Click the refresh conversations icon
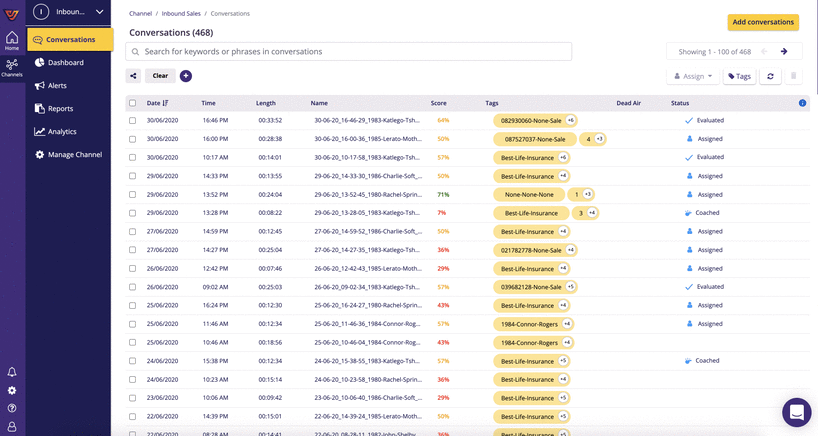 click(x=770, y=76)
